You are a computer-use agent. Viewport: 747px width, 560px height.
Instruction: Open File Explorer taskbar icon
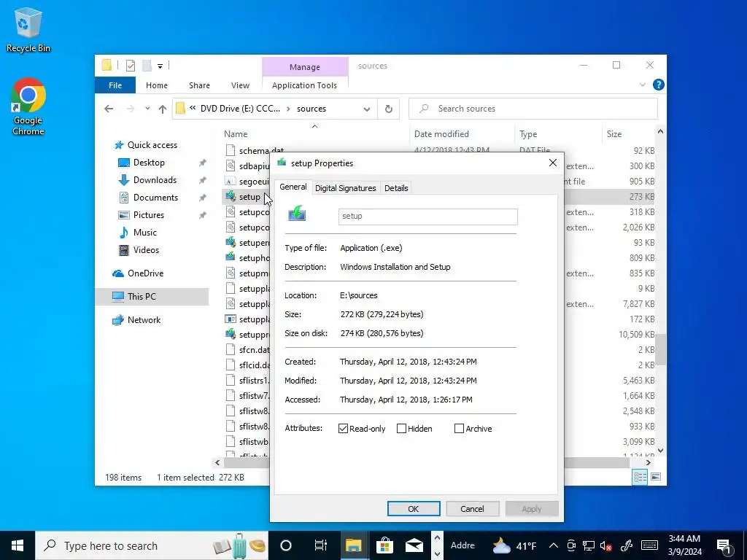pyautogui.click(x=353, y=545)
